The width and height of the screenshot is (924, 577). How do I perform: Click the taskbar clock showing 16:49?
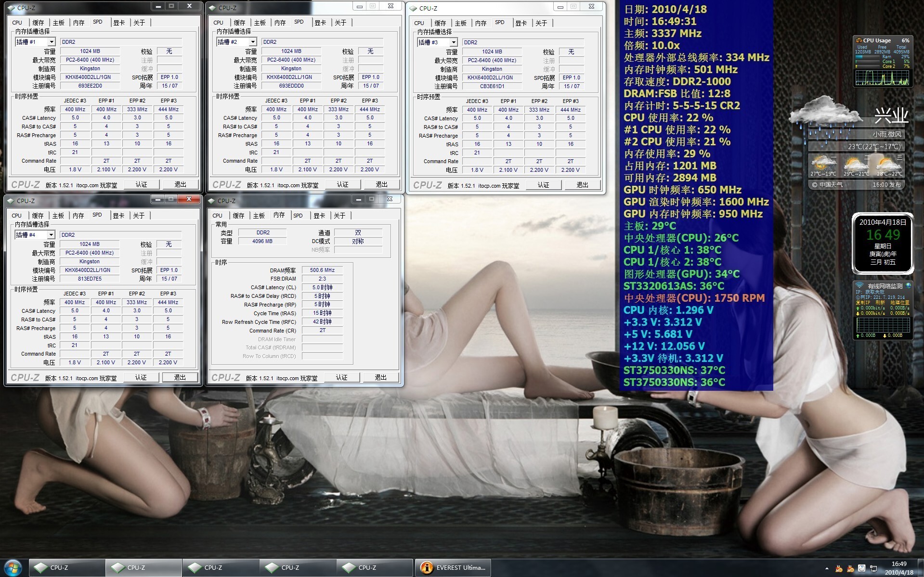point(898,568)
